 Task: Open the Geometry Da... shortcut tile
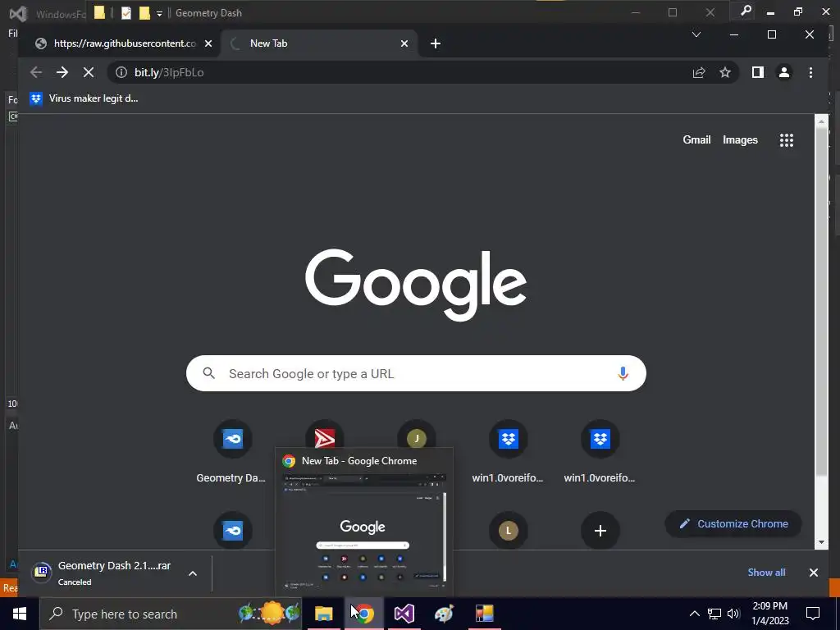232,453
